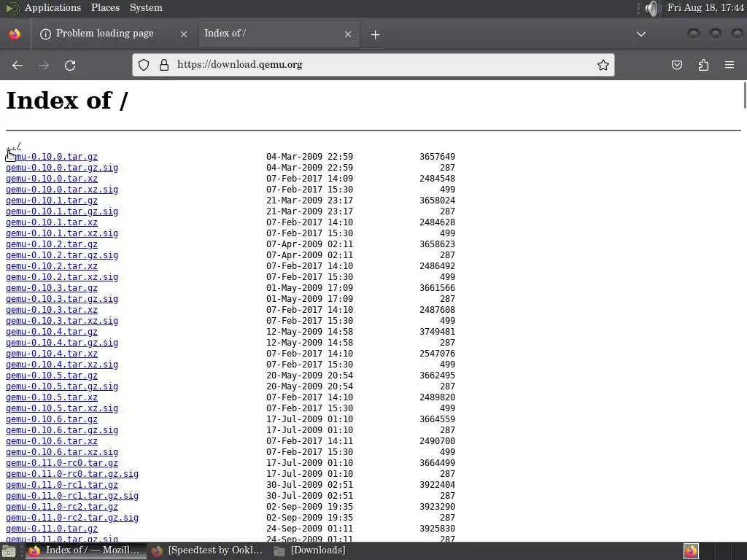
Task: Click qemu-0.10.2.tar.gz link
Action: point(52,244)
